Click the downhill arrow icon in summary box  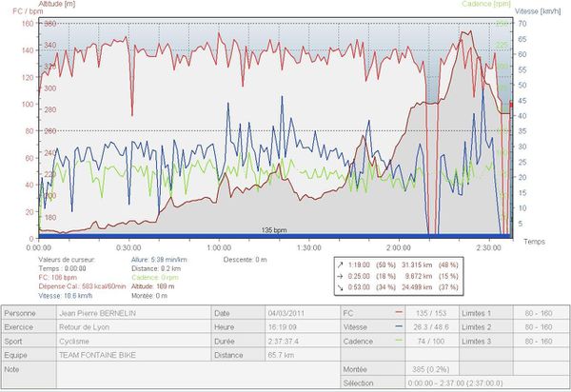(341, 287)
